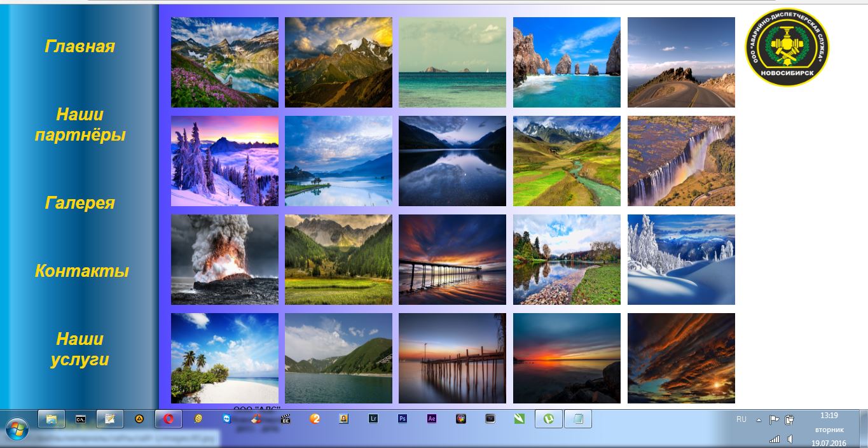View the waterfall with rainbow photo
This screenshot has width=868, height=448.
click(x=681, y=161)
